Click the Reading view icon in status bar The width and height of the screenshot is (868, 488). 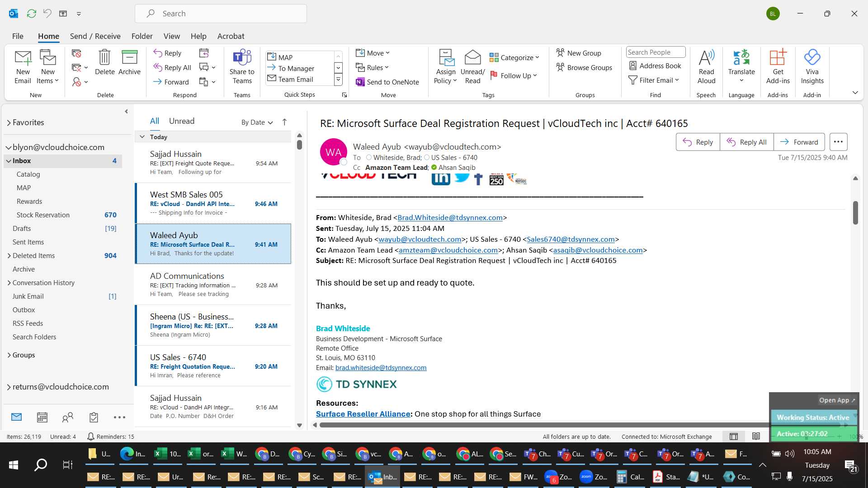(756, 436)
